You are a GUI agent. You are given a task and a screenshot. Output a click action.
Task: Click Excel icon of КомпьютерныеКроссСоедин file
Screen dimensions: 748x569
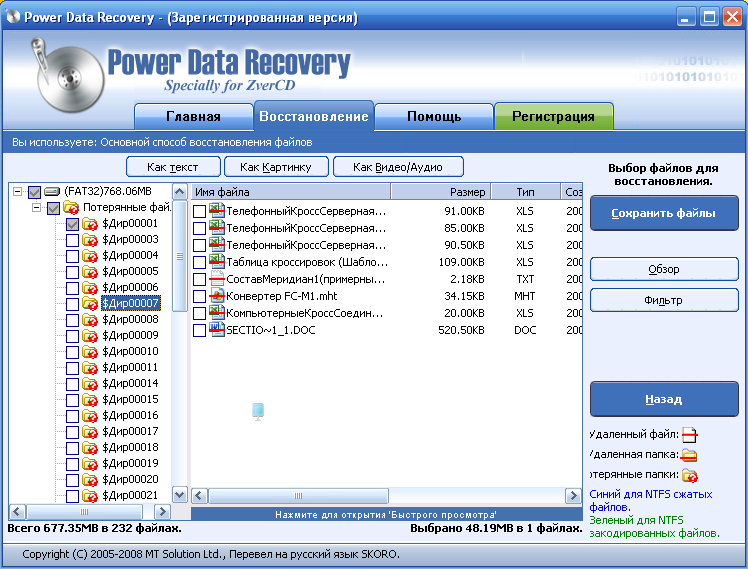pos(217,313)
